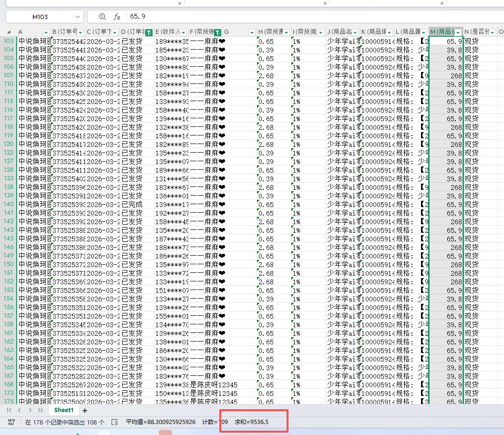Go to the previous sheet using the arrow
Viewport: 504px width, 435px height.
[20, 410]
